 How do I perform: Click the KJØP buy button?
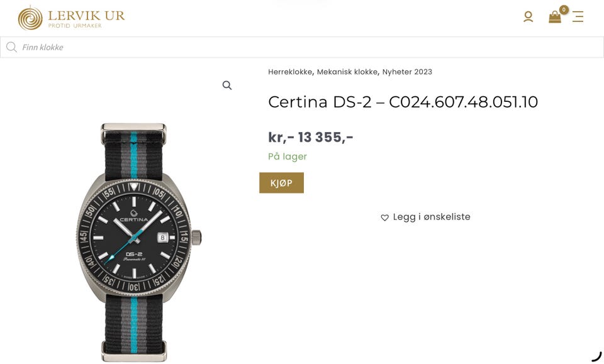pos(282,183)
